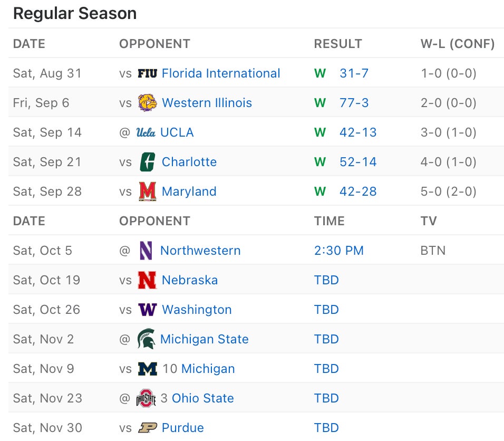Click the Western Illinois bulldog logo

pos(147,103)
